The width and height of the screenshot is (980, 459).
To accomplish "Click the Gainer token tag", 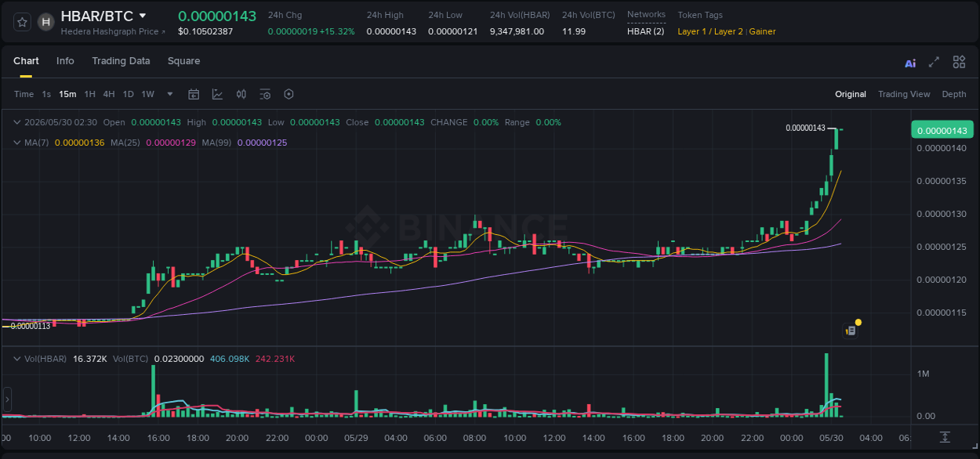I will click(x=763, y=31).
